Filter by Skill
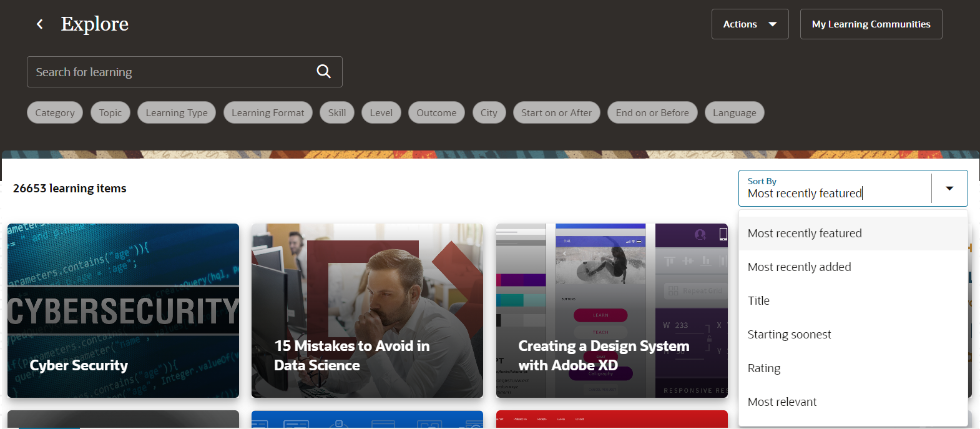The image size is (980, 429). 337,112
